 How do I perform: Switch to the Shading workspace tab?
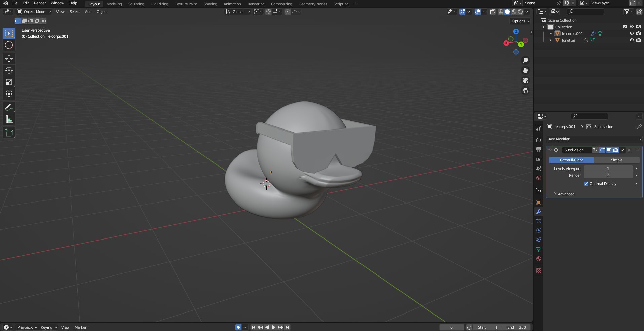[x=210, y=4]
